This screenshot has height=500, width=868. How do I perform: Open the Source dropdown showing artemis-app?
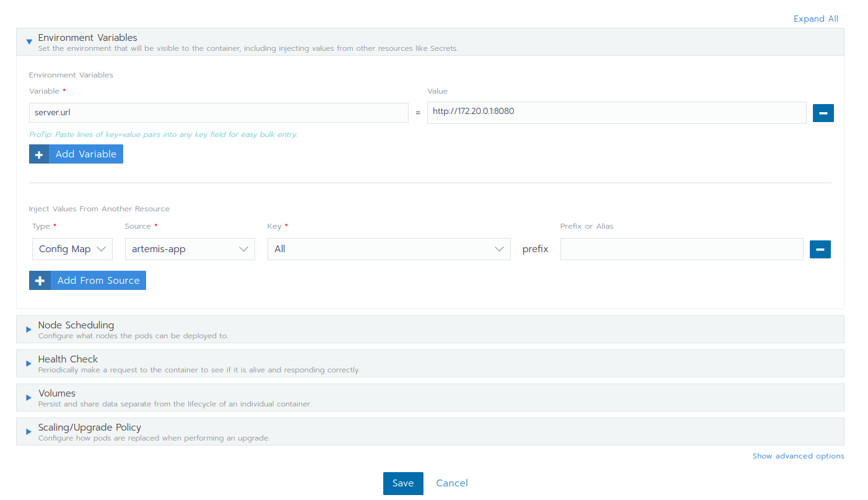pos(189,248)
